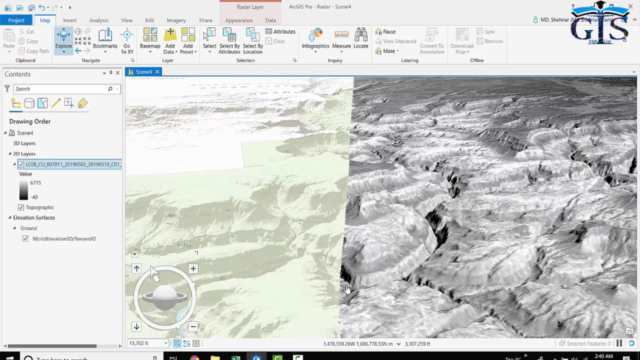The height and width of the screenshot is (360, 640).
Task: Open the Contents pane options dropdown
Action: pyautogui.click(x=104, y=73)
